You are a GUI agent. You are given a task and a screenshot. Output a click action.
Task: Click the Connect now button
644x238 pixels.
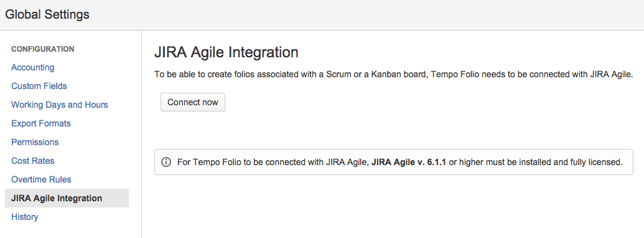point(193,102)
